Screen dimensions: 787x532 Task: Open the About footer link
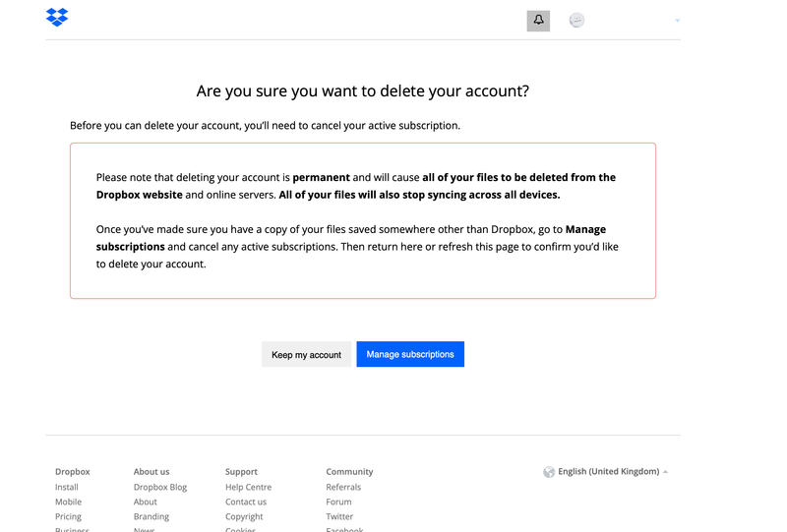[x=146, y=502]
